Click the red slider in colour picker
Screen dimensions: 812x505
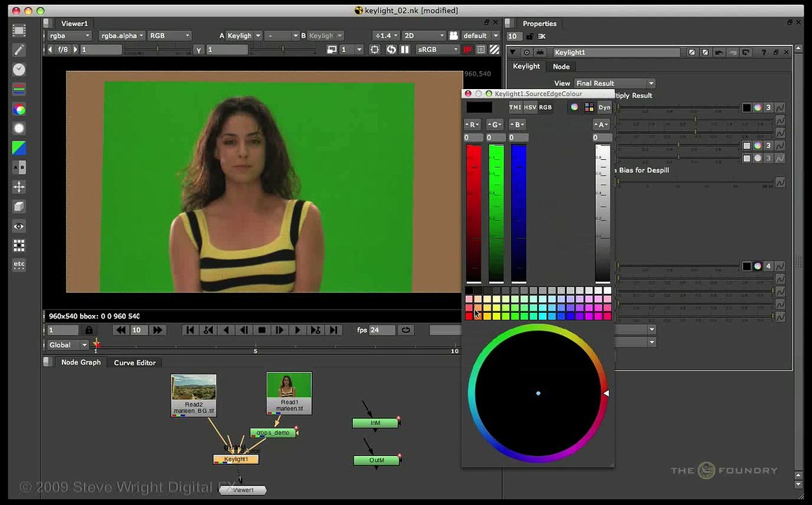pos(473,213)
